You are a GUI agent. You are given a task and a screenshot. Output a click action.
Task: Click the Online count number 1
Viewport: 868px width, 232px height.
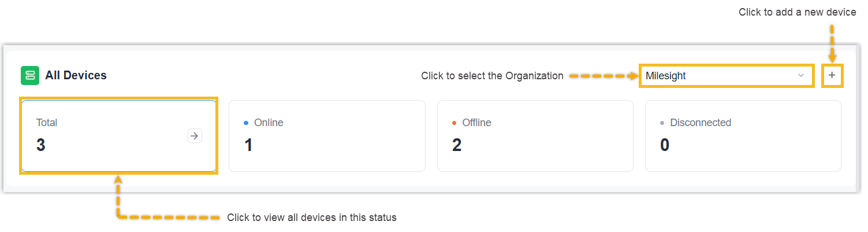(x=248, y=145)
